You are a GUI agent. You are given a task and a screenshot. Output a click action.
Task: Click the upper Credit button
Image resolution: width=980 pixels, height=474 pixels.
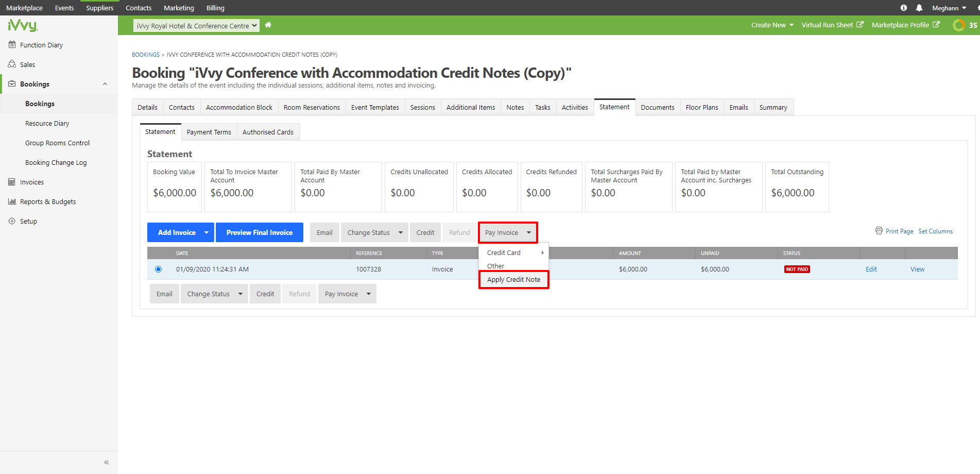pyautogui.click(x=425, y=232)
